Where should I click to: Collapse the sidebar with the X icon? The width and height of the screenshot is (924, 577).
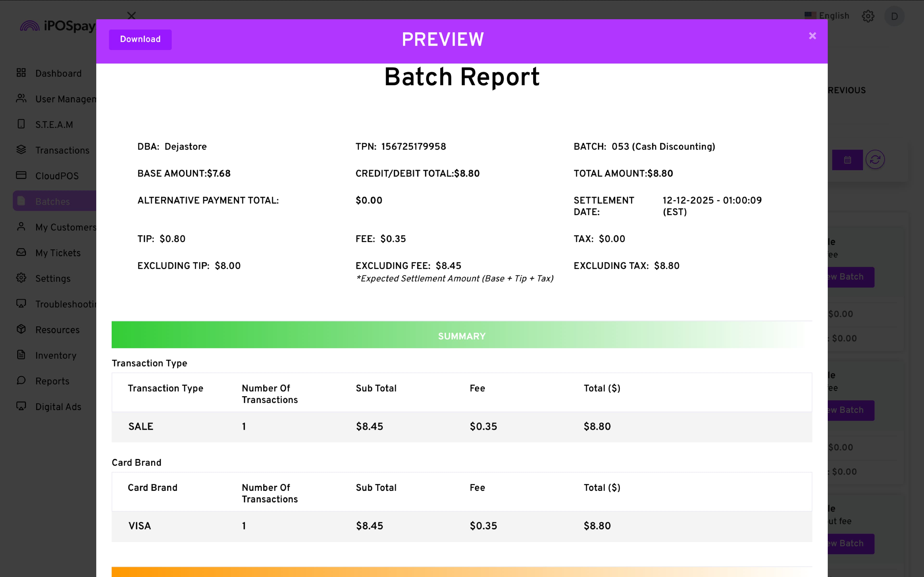pos(131,16)
